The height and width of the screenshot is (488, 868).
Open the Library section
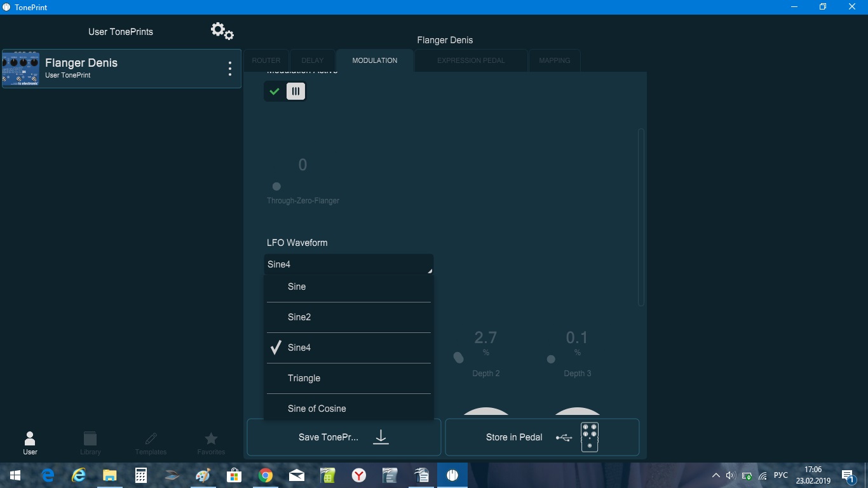point(90,443)
